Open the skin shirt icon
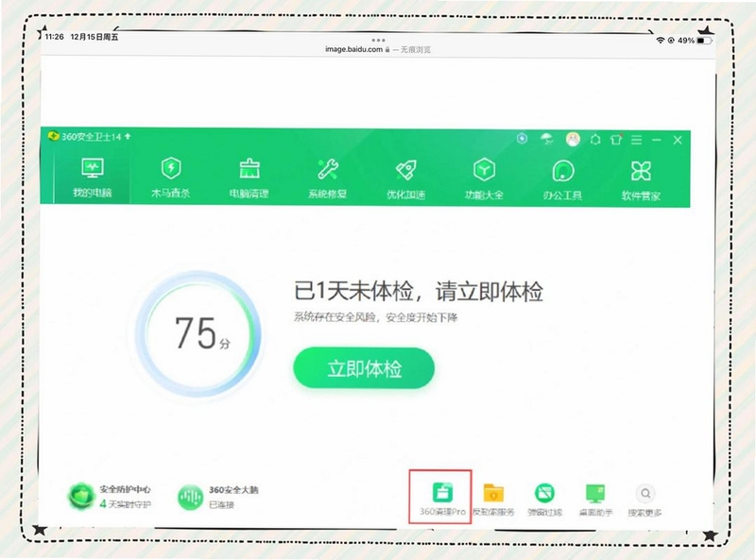Image resolution: width=756 pixels, height=560 pixels. pos(616,140)
